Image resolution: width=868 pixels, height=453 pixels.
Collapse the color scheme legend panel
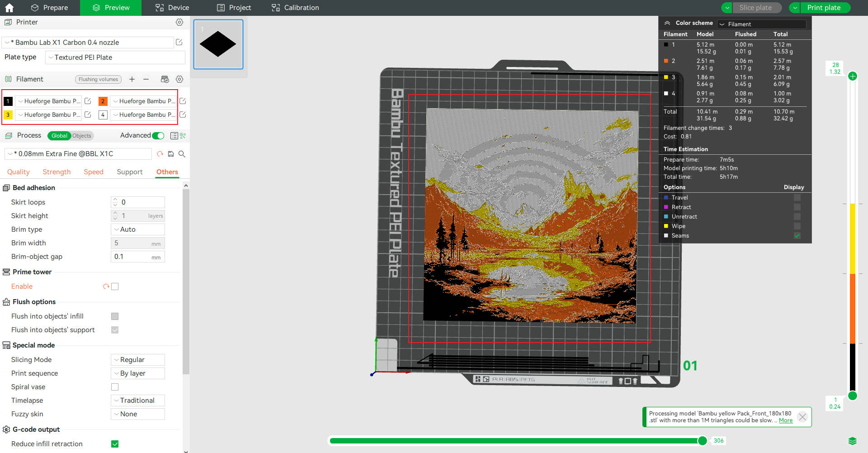667,23
